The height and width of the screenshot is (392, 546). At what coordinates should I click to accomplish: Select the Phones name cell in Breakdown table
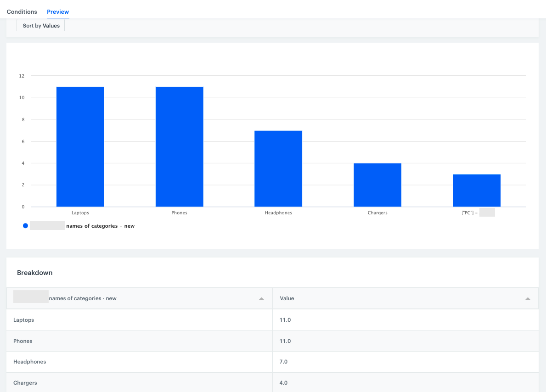pyautogui.click(x=23, y=341)
